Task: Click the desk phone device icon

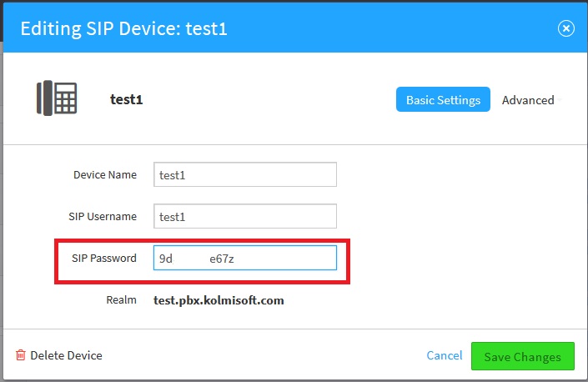Action: [57, 98]
